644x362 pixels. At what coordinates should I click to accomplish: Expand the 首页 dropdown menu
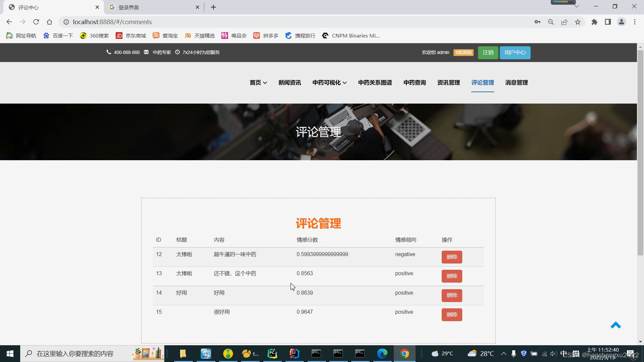[258, 82]
